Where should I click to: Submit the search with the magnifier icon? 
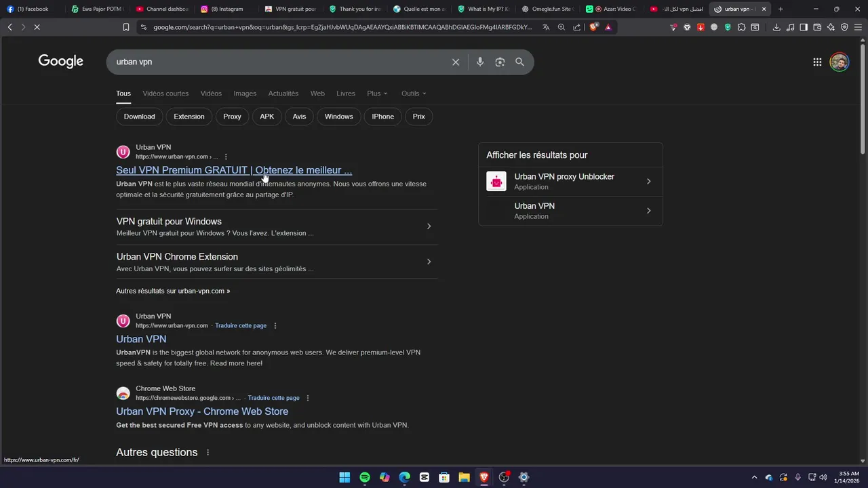tap(520, 62)
